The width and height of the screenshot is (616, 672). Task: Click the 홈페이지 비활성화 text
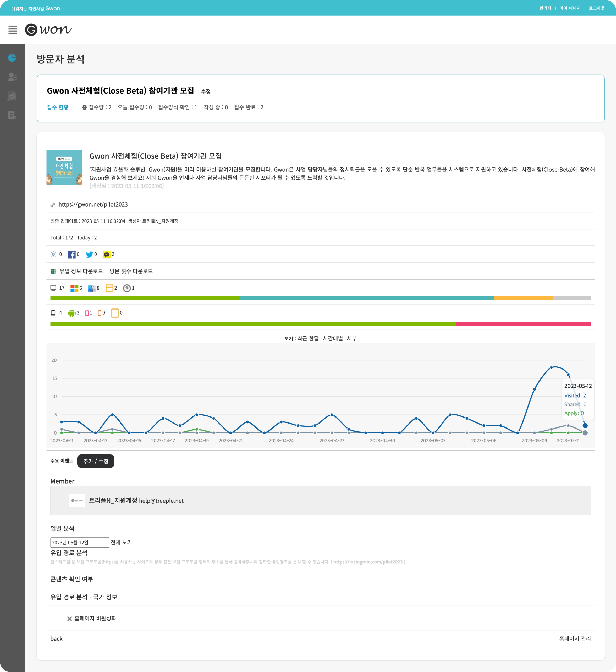[95, 618]
